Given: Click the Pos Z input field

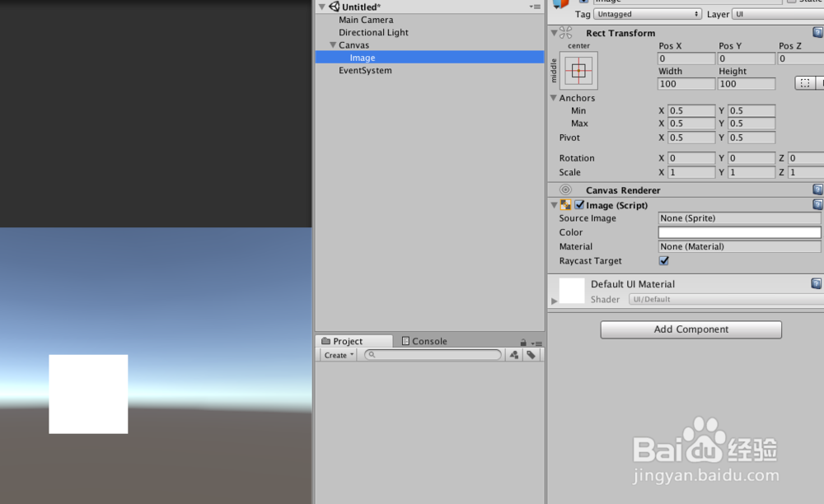Looking at the screenshot, I should pos(801,58).
